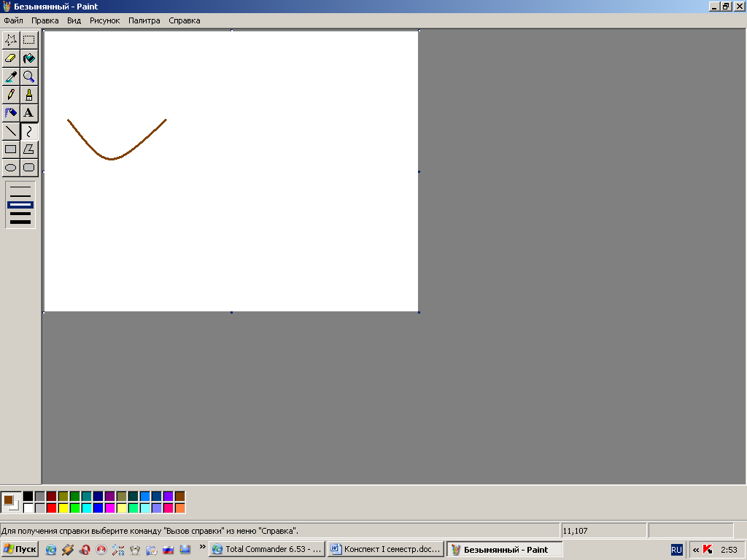The width and height of the screenshot is (747, 560).
Task: Select the dark red maroon swatch
Action: tap(52, 497)
